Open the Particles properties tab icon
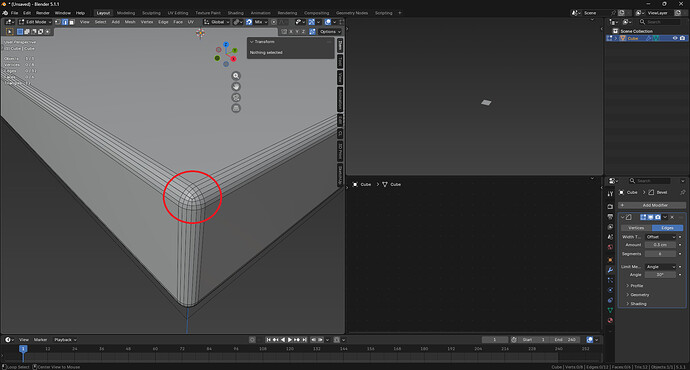 (610, 280)
